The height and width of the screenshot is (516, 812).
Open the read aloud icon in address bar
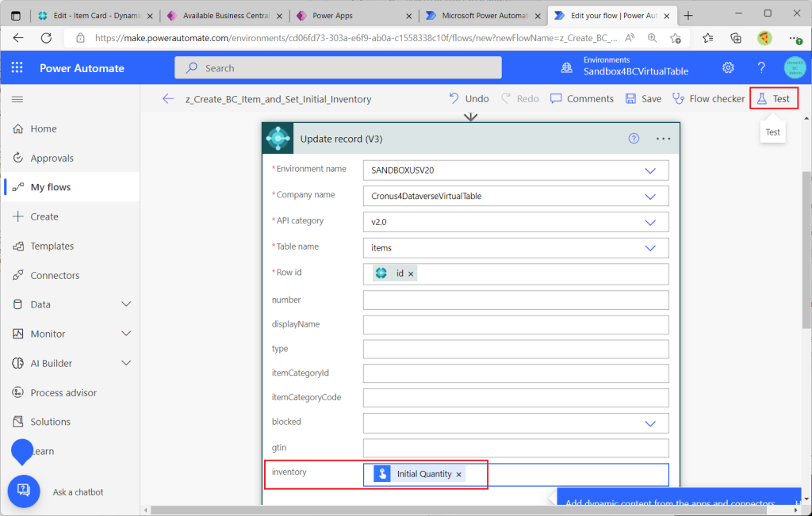630,38
